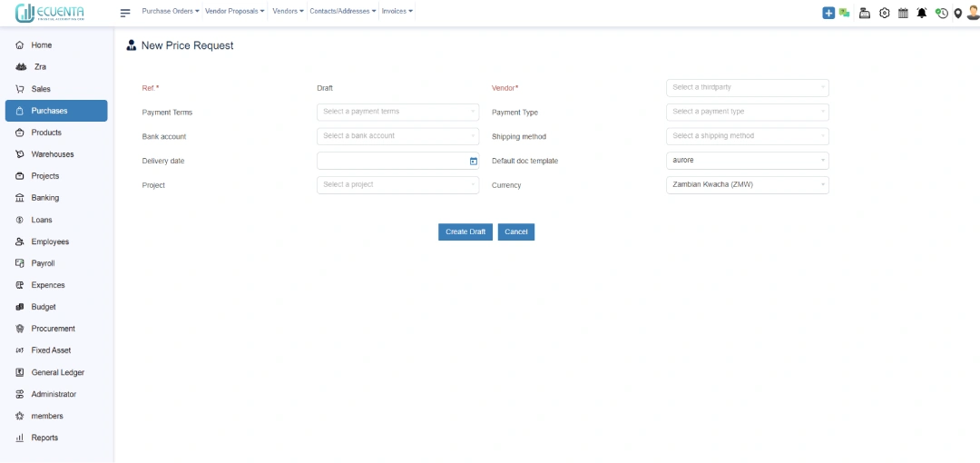Click the clock with checkmark icon

pos(941,13)
